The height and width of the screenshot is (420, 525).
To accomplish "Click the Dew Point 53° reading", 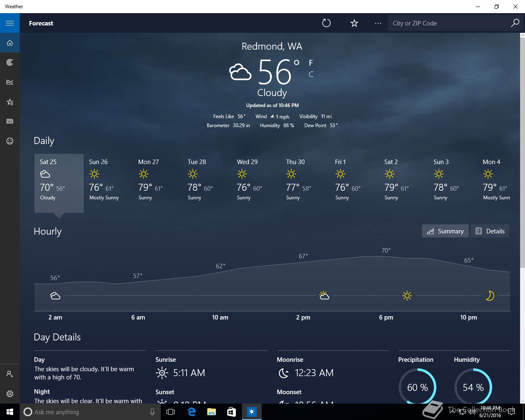I will tap(321, 126).
